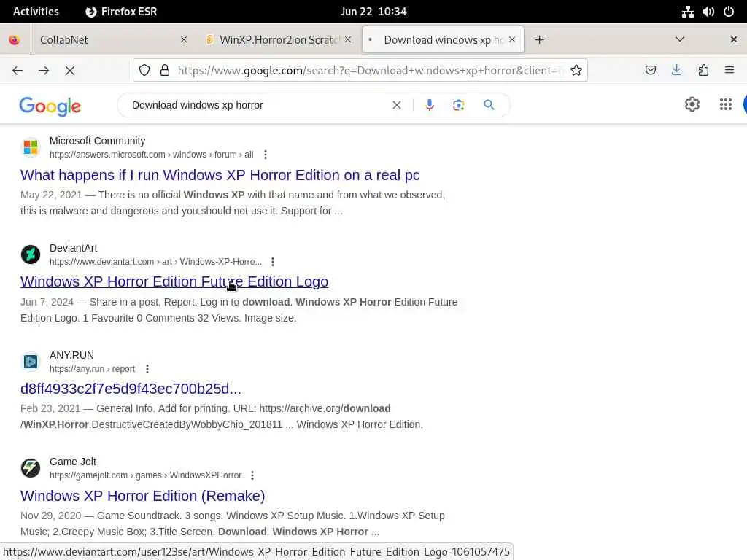Viewport: 747px width, 560px height.
Task: Click the Game Jolt site favicon
Action: click(x=31, y=468)
